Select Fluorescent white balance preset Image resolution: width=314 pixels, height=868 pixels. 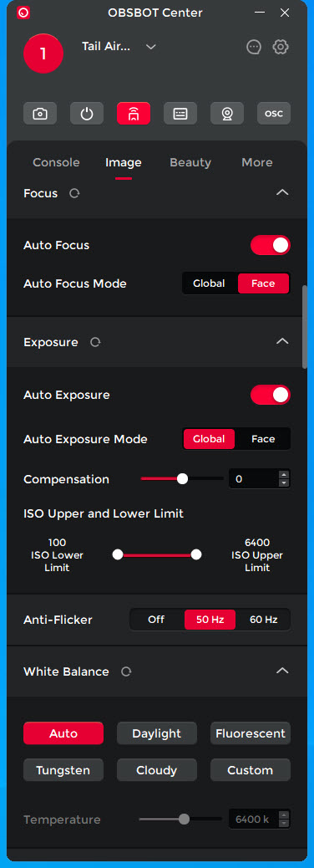point(251,733)
